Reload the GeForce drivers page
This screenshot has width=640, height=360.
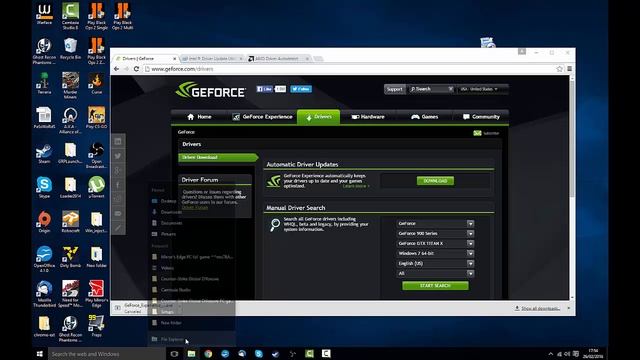(x=136, y=69)
